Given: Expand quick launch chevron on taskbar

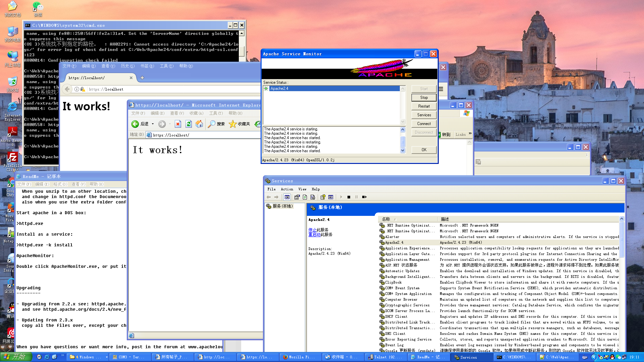Looking at the screenshot, I should coord(62,356).
